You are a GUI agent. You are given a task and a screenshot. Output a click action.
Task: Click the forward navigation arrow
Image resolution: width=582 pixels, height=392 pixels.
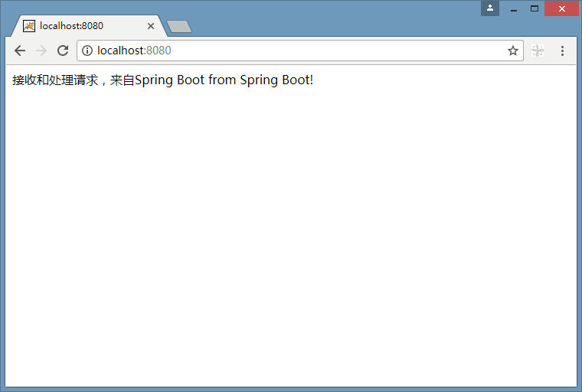pos(41,51)
